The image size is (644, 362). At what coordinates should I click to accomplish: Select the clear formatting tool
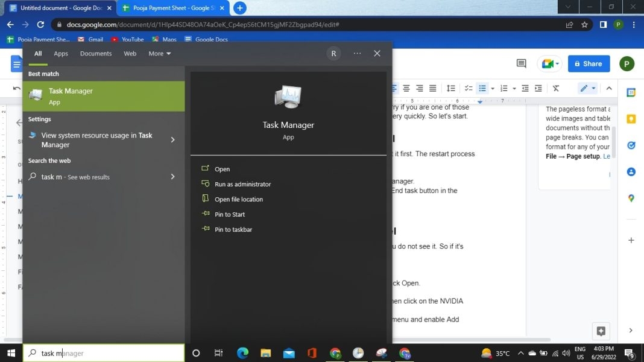(x=556, y=88)
